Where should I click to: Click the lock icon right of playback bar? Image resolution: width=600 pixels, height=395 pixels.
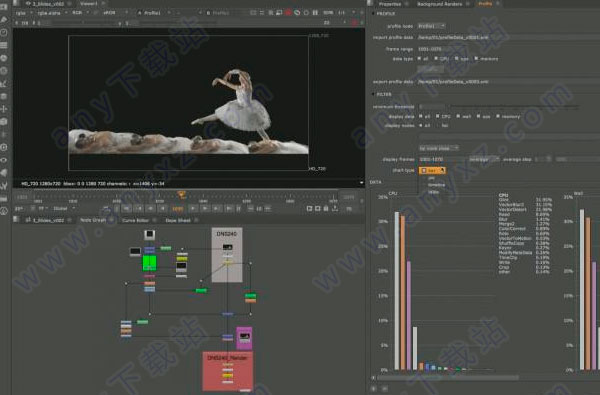326,208
